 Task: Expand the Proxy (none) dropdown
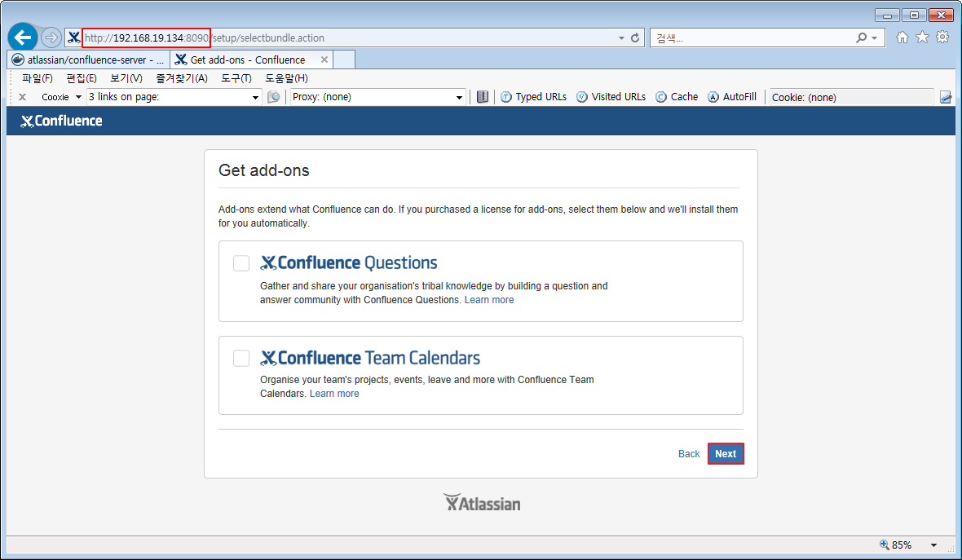click(459, 97)
